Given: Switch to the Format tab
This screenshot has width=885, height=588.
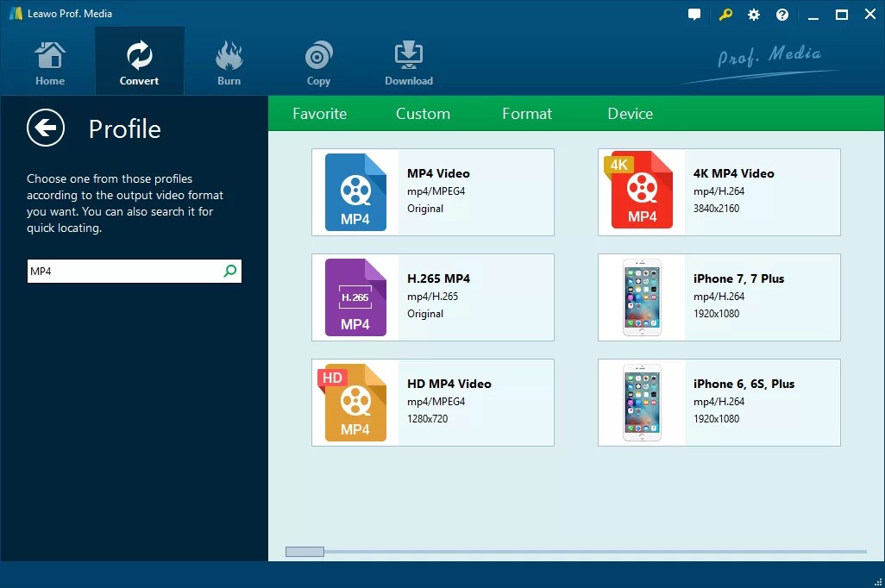Looking at the screenshot, I should pos(527,114).
